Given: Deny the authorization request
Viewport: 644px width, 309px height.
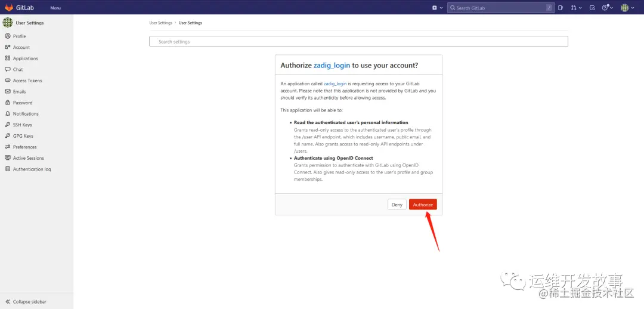Looking at the screenshot, I should click(397, 205).
